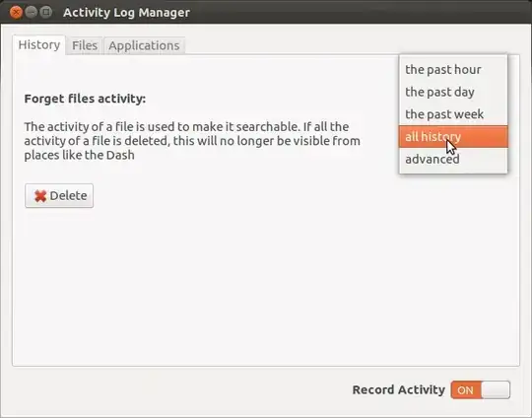Click the "Record Activity" label text
The height and width of the screenshot is (418, 532).
click(x=399, y=389)
